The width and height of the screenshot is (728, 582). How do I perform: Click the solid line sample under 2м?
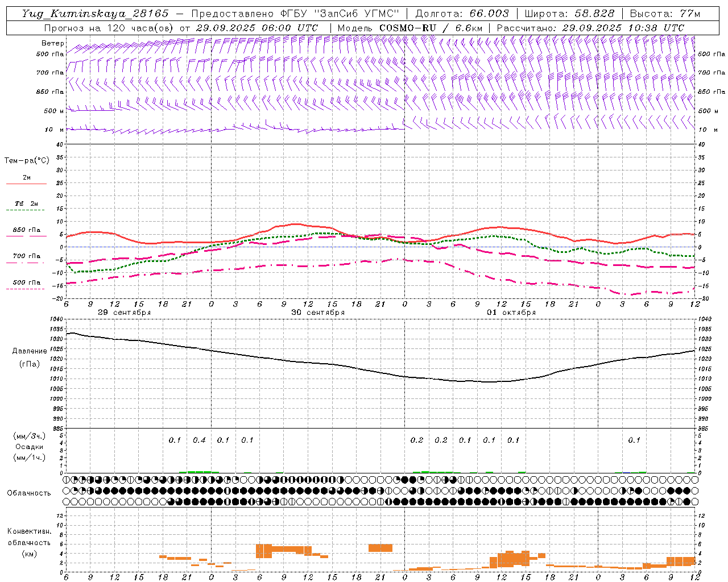click(26, 184)
